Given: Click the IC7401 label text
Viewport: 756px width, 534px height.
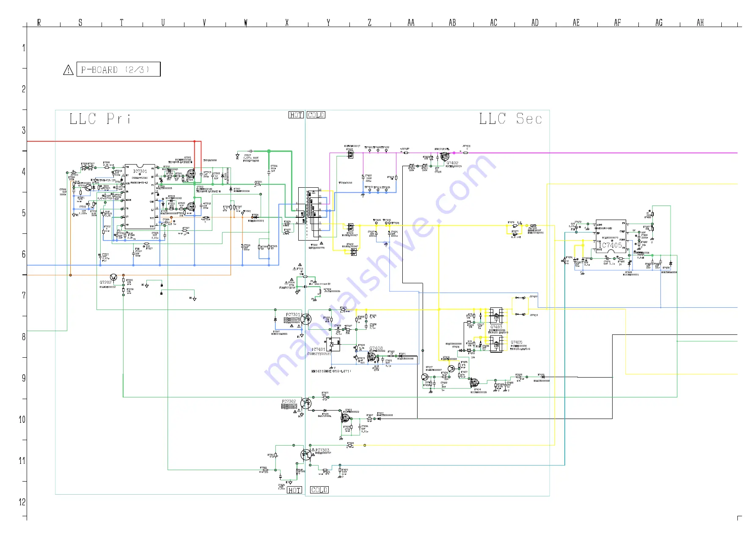Looking at the screenshot, I should tap(319, 350).
